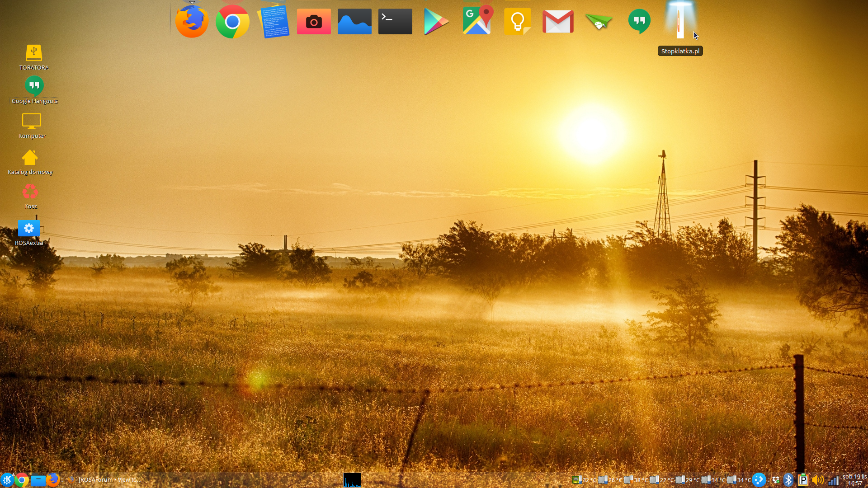868x488 pixels.
Task: Open Hangouts icon in the top dock
Action: (639, 21)
